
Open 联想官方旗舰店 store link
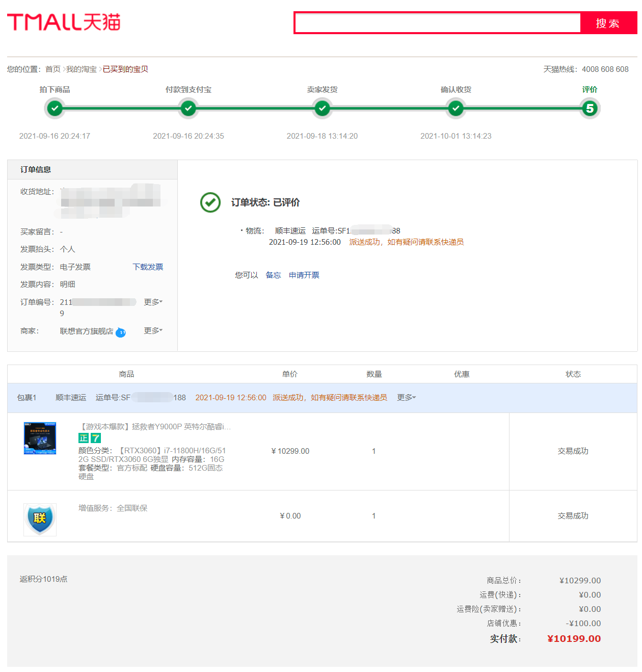click(x=87, y=331)
